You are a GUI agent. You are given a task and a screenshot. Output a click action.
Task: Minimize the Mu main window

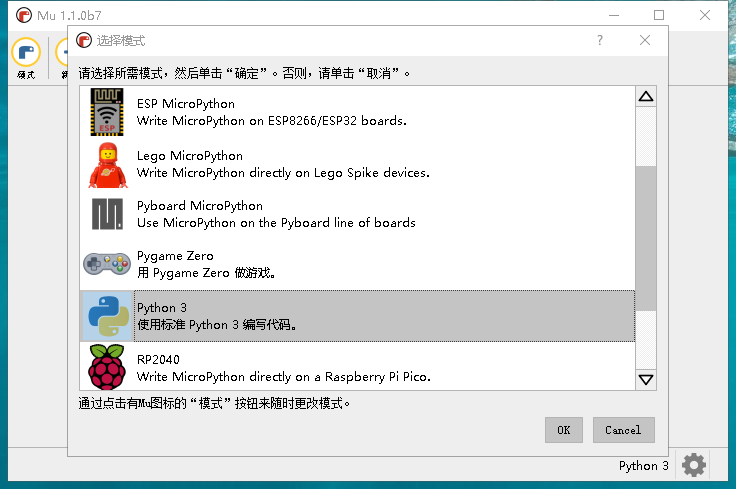coord(614,15)
